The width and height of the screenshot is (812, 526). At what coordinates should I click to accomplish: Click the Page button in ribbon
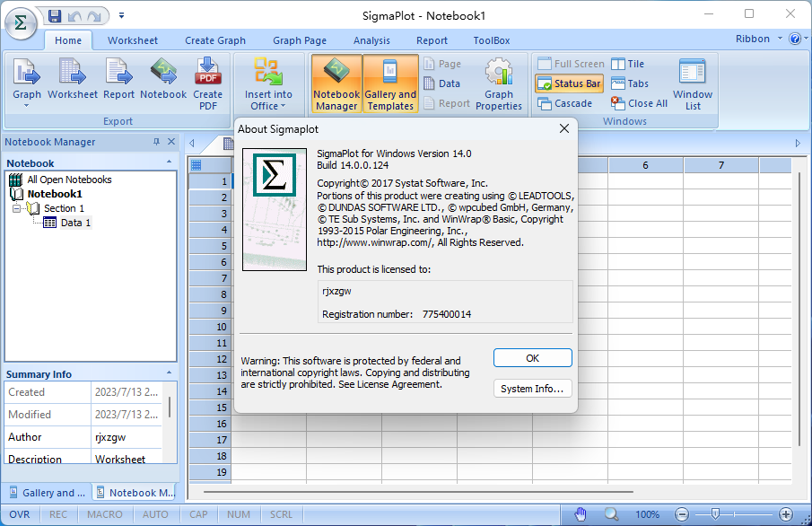442,64
